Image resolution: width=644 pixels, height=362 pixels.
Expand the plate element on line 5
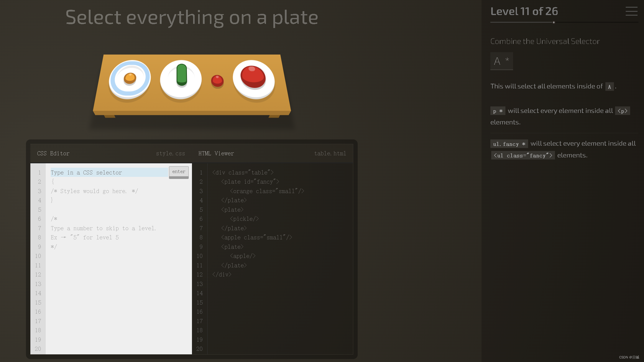pyautogui.click(x=232, y=210)
